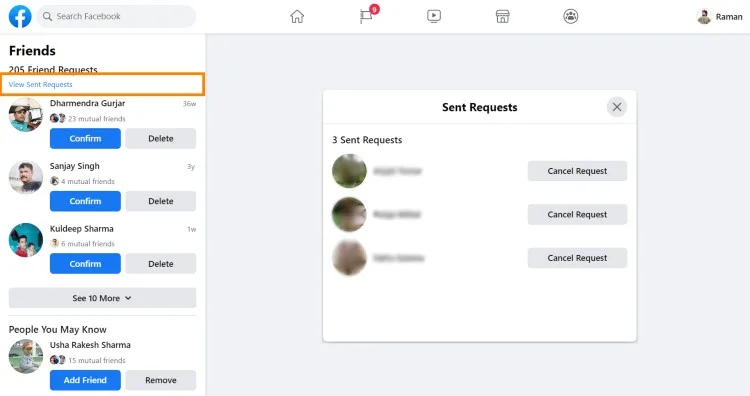Image resolution: width=750 pixels, height=396 pixels.
Task: Open Sanjay Singh's profile picture
Action: [26, 177]
